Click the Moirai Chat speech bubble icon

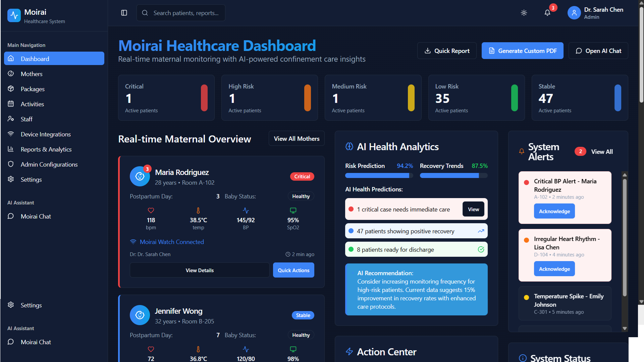(11, 216)
